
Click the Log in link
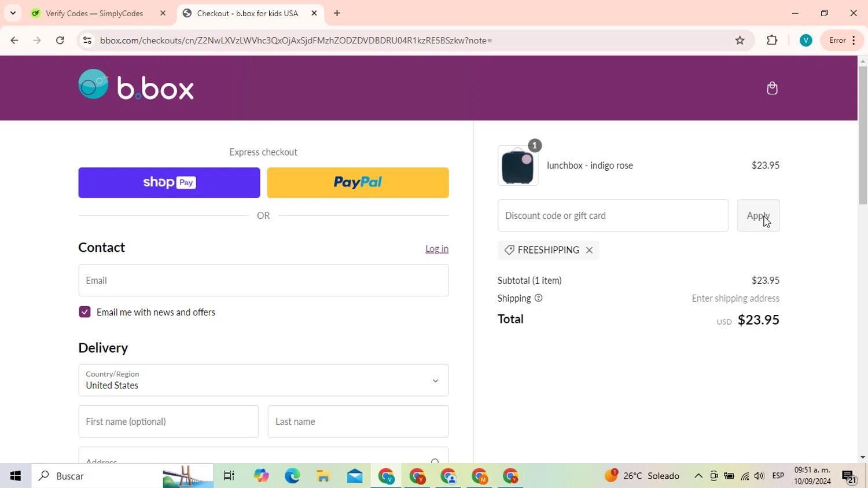click(437, 249)
